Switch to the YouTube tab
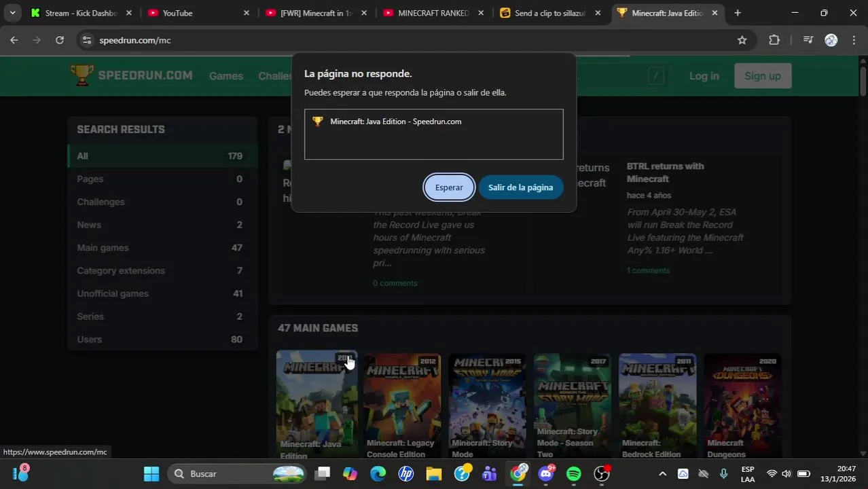868x489 pixels. [x=197, y=13]
